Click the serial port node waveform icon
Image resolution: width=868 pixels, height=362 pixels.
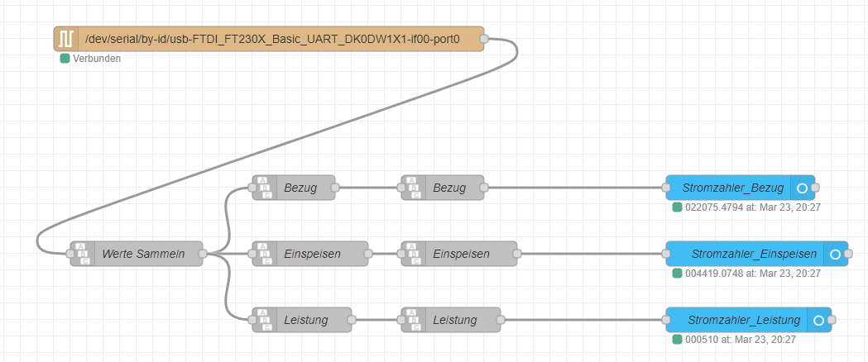coord(65,39)
